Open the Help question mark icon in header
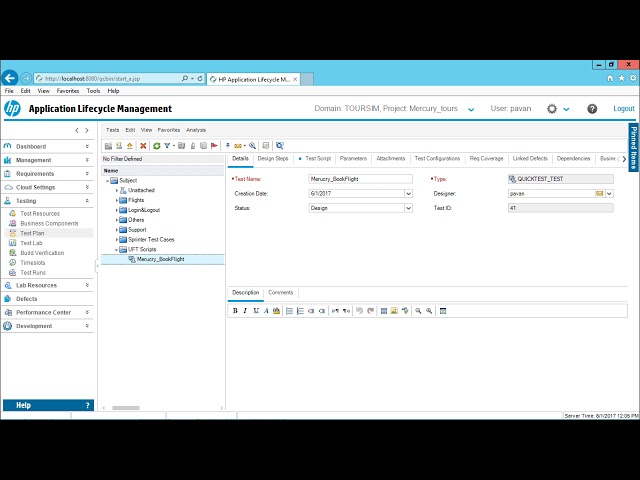This screenshot has height=480, width=640. pyautogui.click(x=592, y=109)
